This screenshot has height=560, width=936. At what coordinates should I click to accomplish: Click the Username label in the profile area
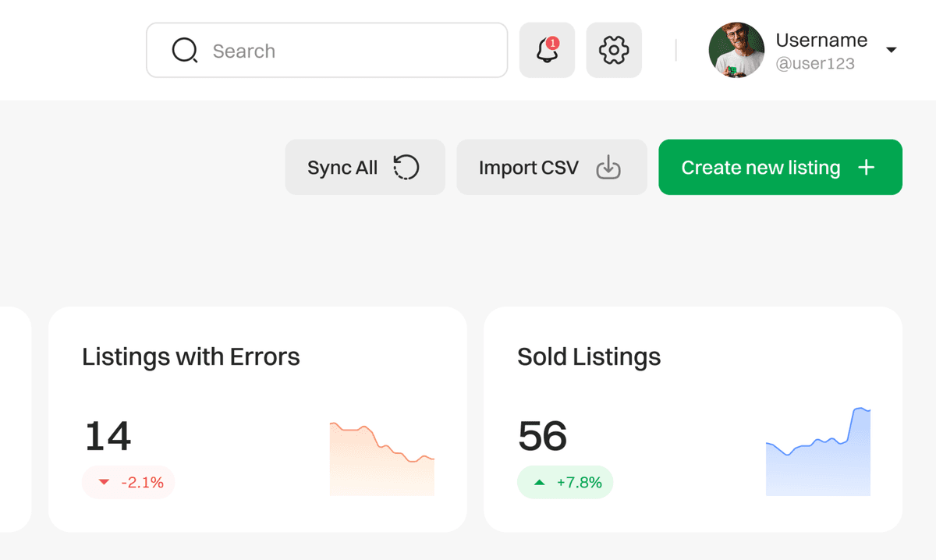point(821,40)
